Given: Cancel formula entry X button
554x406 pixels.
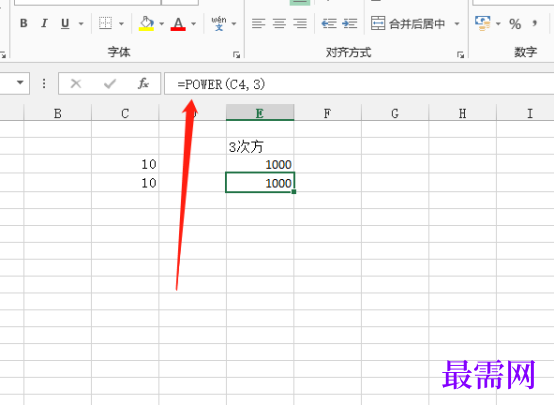Looking at the screenshot, I should tap(76, 84).
